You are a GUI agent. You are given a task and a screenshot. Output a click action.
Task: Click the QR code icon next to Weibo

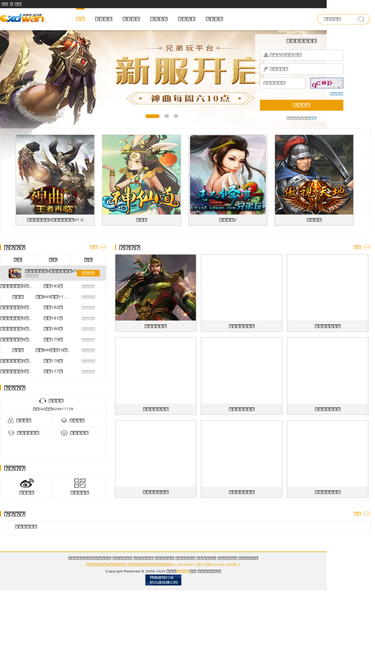coord(80,483)
